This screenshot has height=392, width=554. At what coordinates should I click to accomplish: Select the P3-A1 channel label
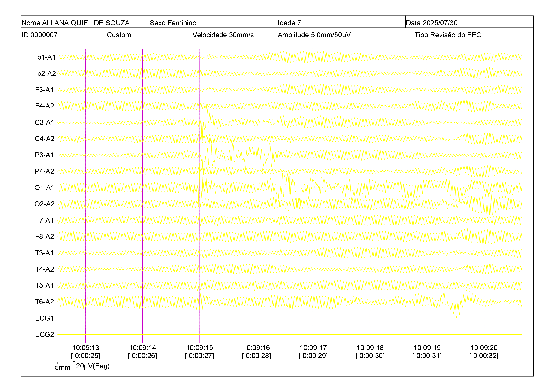[45, 155]
